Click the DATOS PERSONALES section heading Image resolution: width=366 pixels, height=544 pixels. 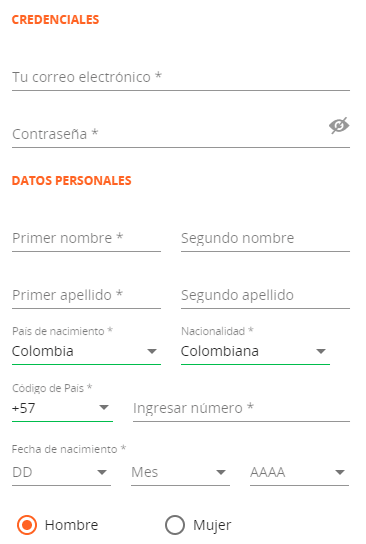click(71, 180)
